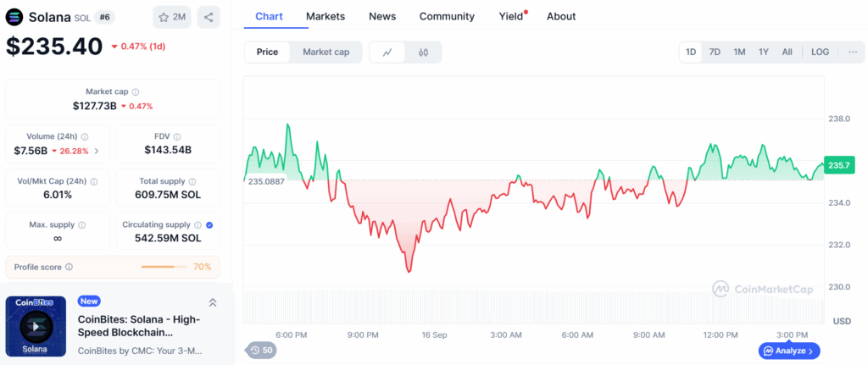Screen dimensions: 868x365
Task: Click the Profile score progress bar
Action: pyautogui.click(x=164, y=267)
